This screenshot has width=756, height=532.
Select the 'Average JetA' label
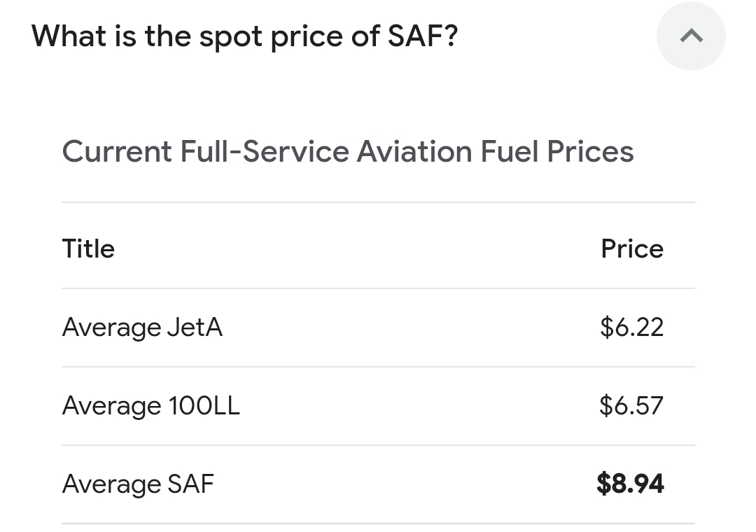pos(142,327)
